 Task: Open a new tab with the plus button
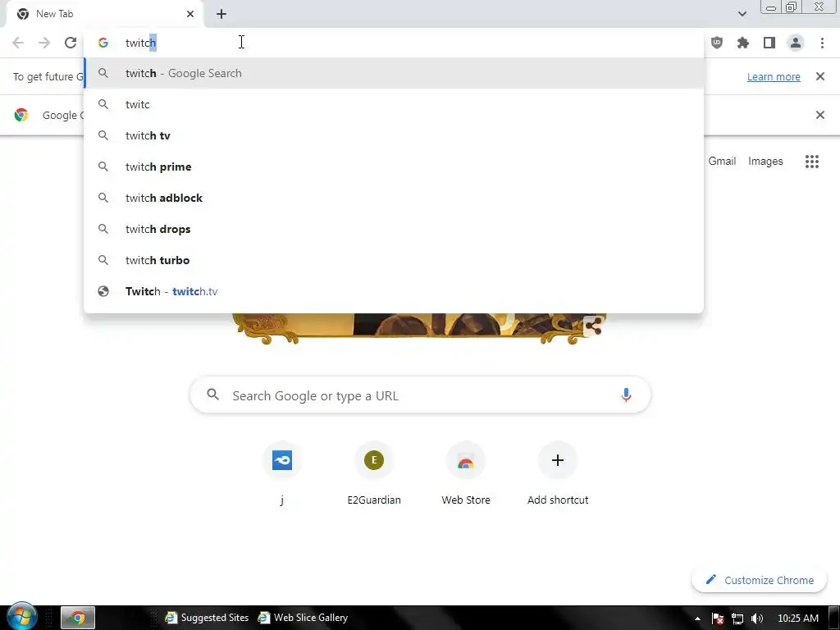pos(221,14)
